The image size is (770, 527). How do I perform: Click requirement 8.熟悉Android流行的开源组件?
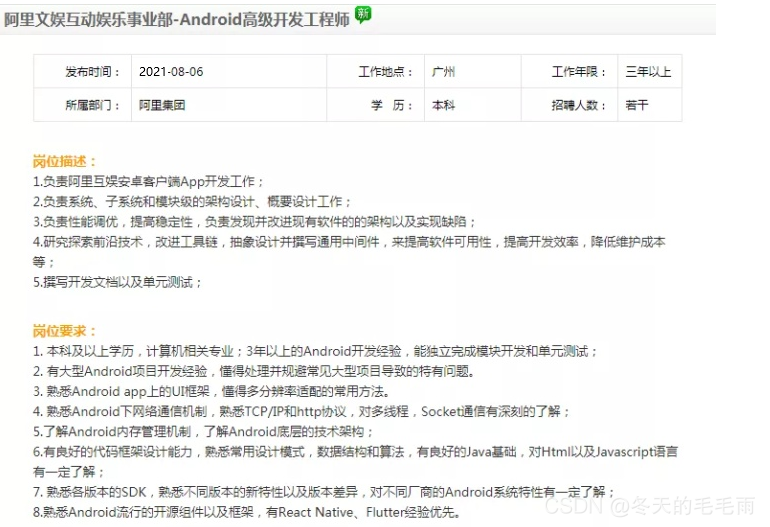click(247, 512)
